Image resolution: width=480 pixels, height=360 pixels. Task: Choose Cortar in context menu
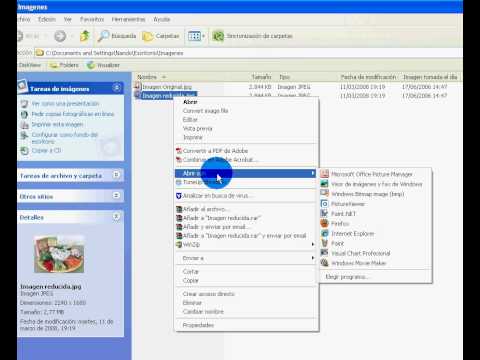coord(191,272)
